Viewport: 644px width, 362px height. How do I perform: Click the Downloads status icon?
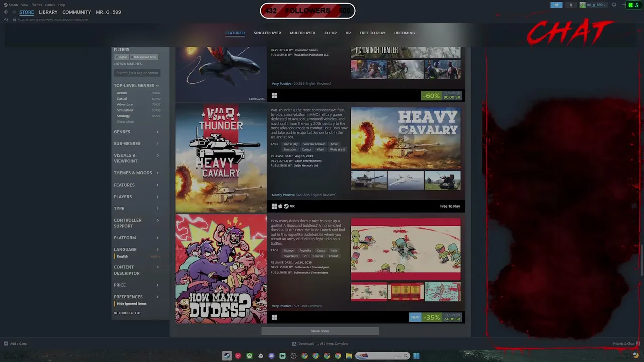click(x=294, y=344)
